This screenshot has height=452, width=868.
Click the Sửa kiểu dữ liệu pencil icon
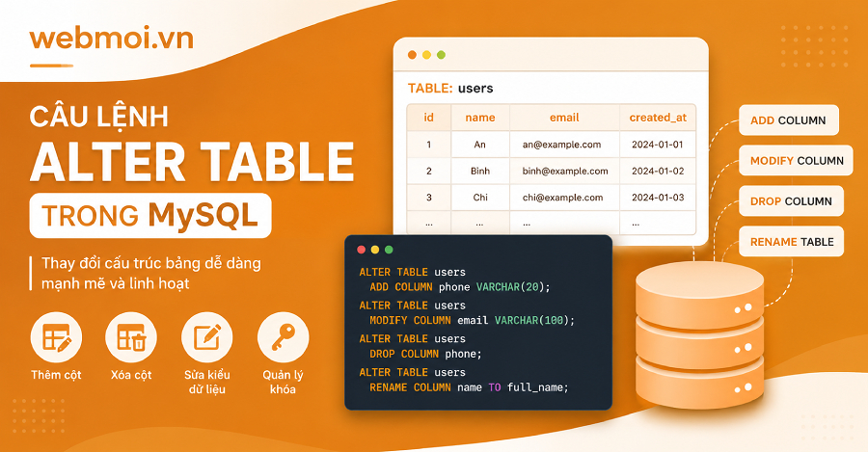(x=207, y=337)
